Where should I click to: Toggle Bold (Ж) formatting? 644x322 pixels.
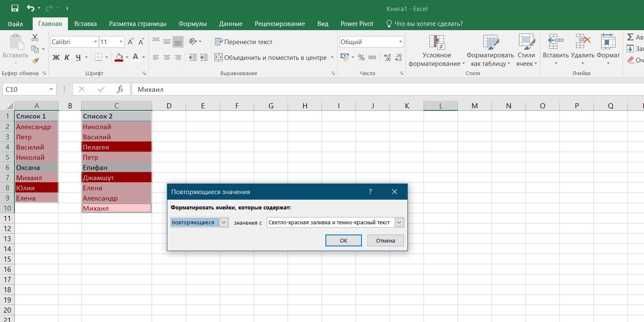[56, 57]
